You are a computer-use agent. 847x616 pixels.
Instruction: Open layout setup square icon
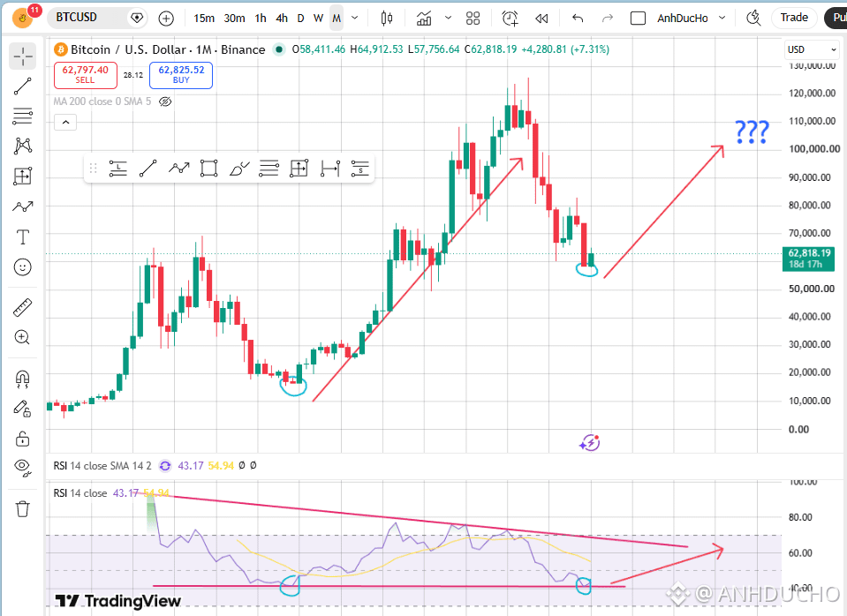click(638, 19)
